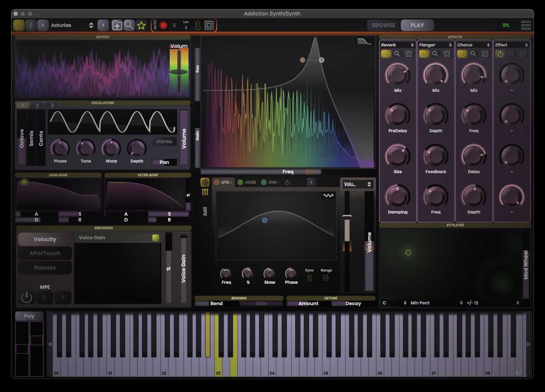Image resolution: width=545 pixels, height=392 pixels.
Task: Toggle the Voice Gain modulation indicator
Action: pyautogui.click(x=156, y=237)
